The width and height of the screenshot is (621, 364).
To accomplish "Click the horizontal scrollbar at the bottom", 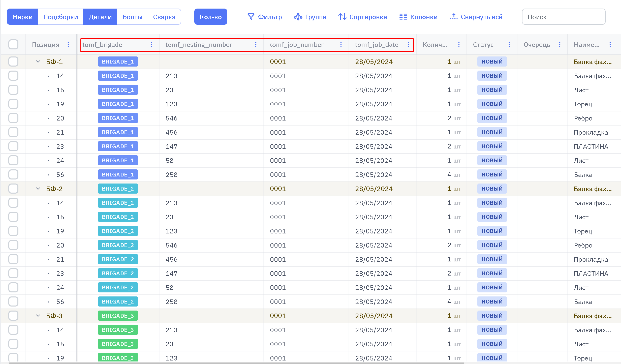I will (236, 363).
